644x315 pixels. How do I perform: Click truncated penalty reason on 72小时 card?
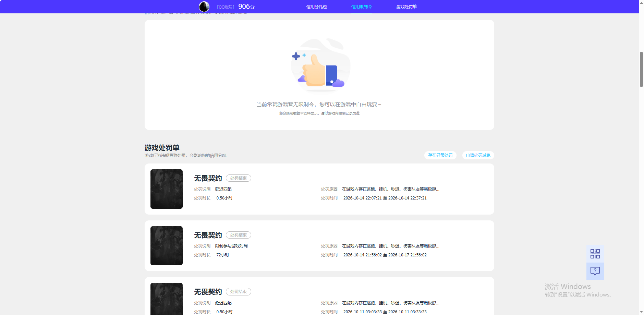coord(391,246)
